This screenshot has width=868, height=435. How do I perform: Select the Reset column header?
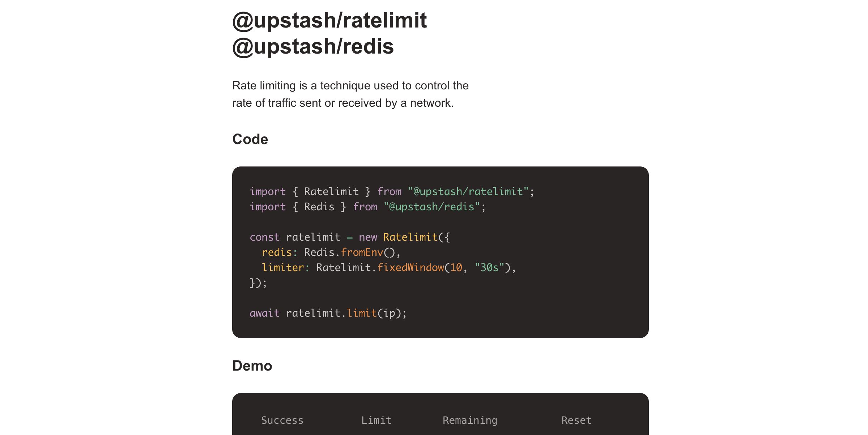576,420
